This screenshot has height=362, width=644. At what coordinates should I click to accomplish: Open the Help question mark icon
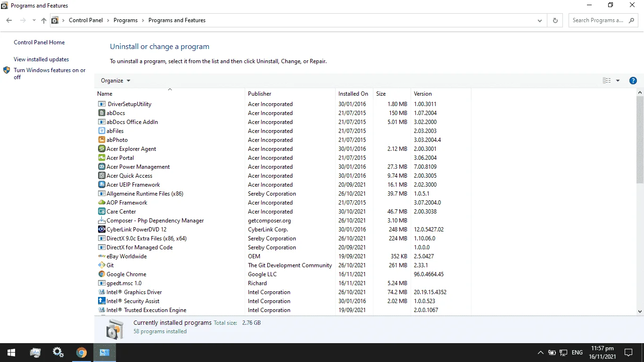[x=633, y=81]
